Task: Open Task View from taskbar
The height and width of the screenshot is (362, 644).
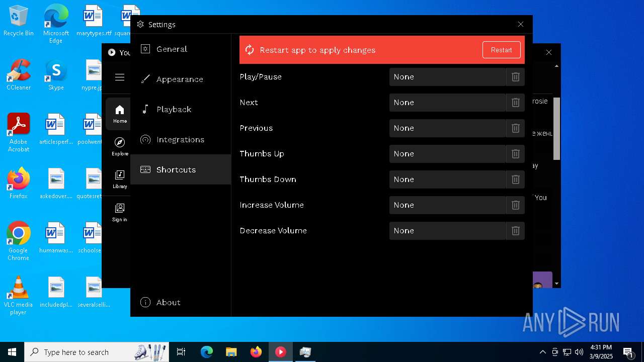Action: 181,352
